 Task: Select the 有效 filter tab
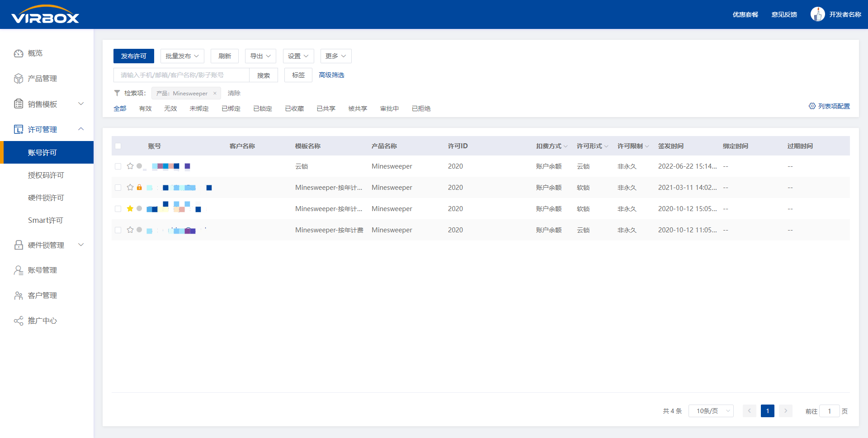(x=145, y=108)
